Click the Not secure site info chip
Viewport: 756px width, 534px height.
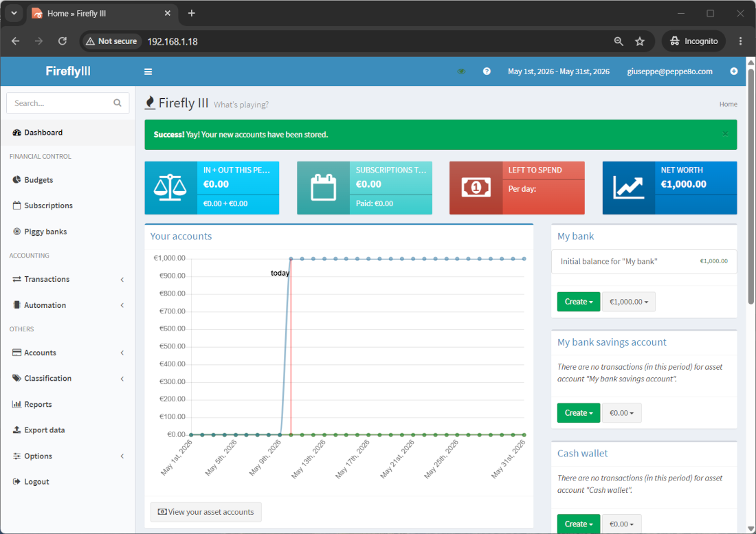pyautogui.click(x=111, y=41)
